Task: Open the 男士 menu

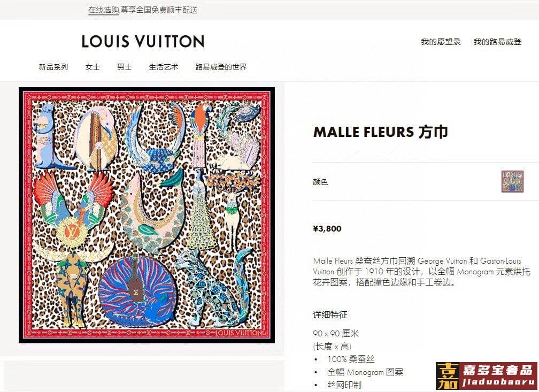Action: [x=125, y=67]
